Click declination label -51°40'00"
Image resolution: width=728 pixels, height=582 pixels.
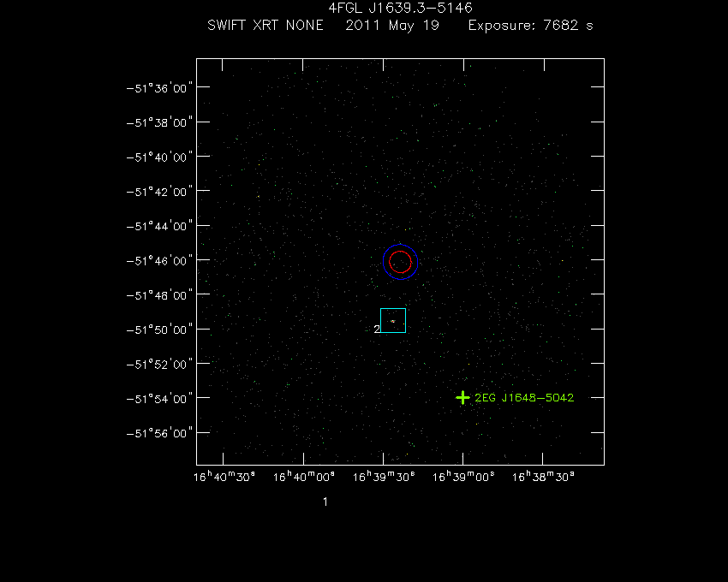[x=159, y=157]
